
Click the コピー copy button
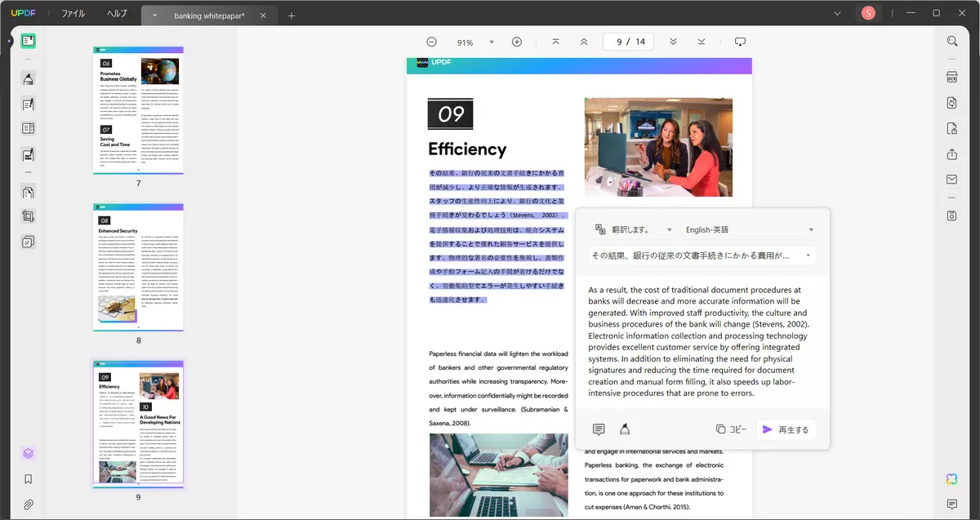coord(732,429)
